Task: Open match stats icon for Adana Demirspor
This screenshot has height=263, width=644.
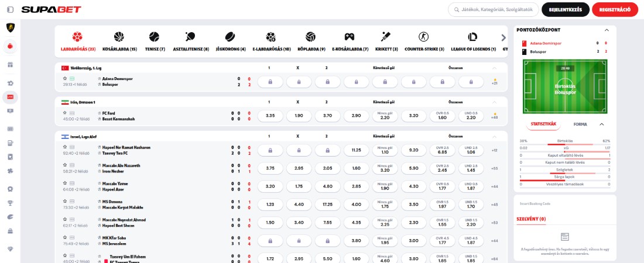Action: point(72,78)
